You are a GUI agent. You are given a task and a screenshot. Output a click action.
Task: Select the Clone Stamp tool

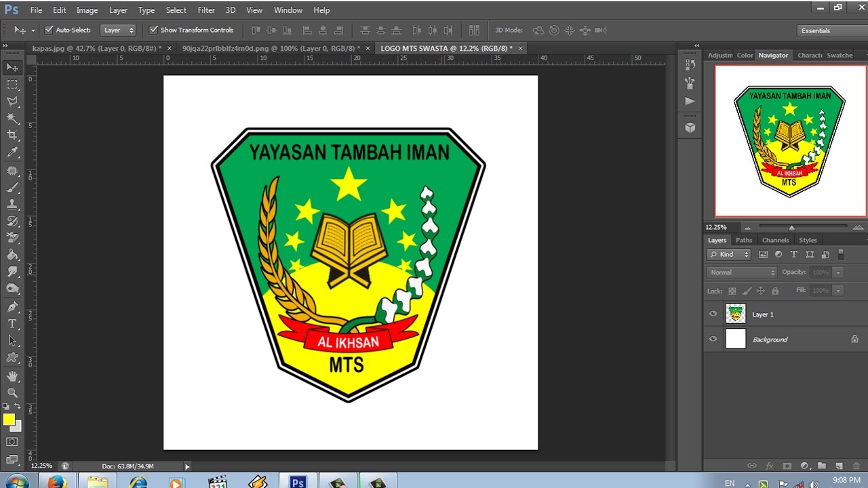[12, 205]
